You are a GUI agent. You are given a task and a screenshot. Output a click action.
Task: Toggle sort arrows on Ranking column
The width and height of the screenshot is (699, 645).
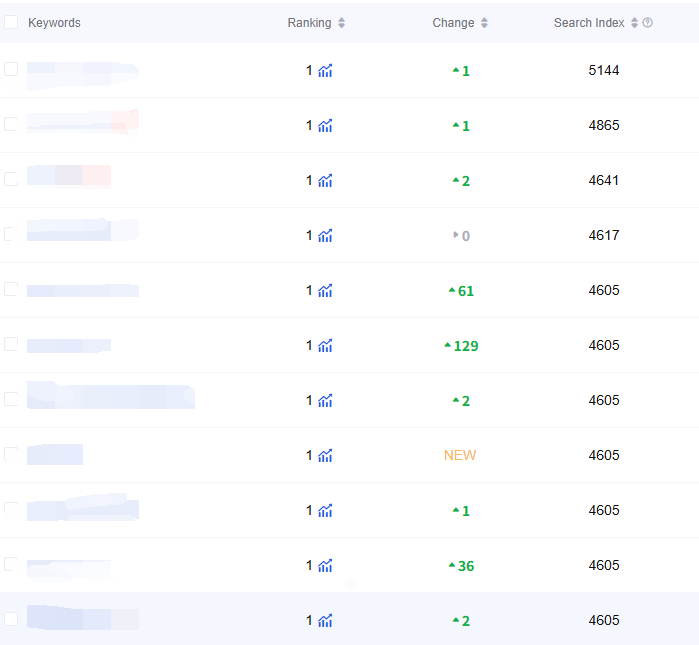click(342, 23)
